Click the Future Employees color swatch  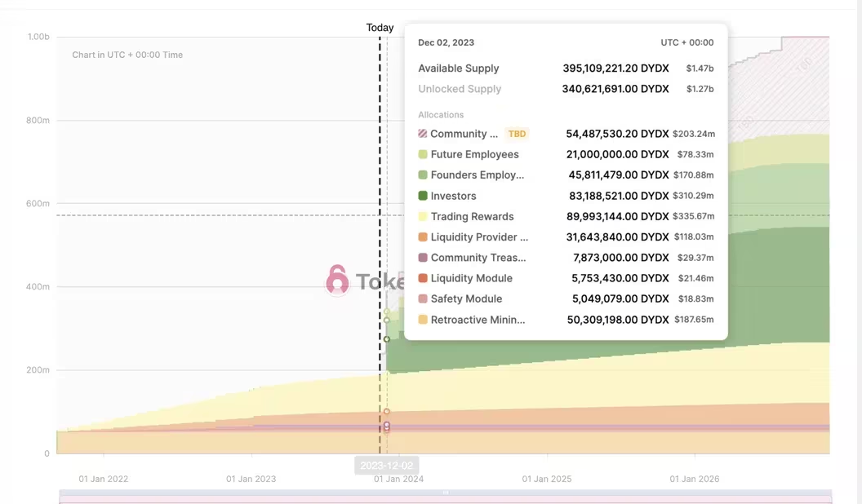(423, 154)
